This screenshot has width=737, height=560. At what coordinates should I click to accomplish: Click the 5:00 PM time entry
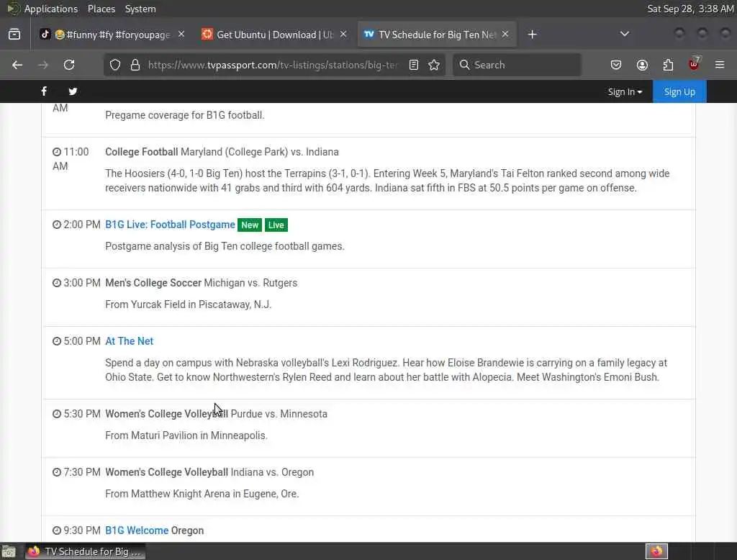click(x=76, y=341)
